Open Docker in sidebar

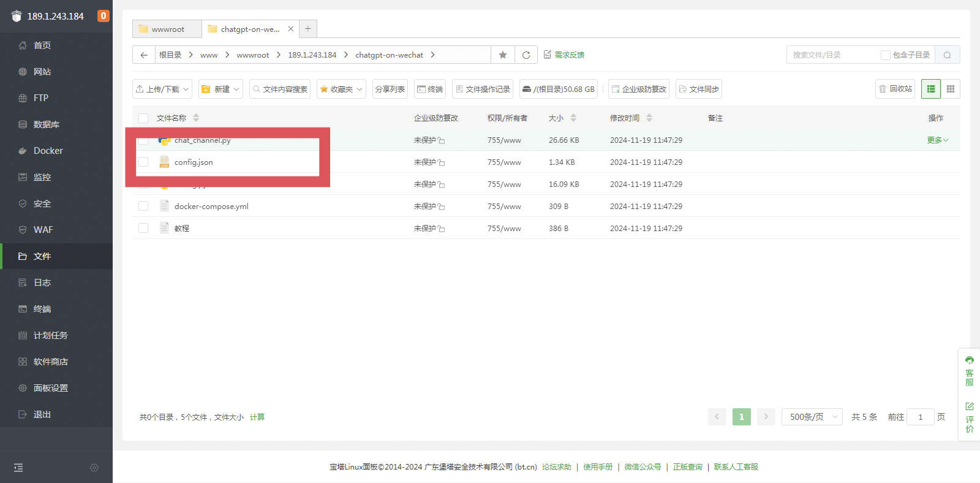56,151
